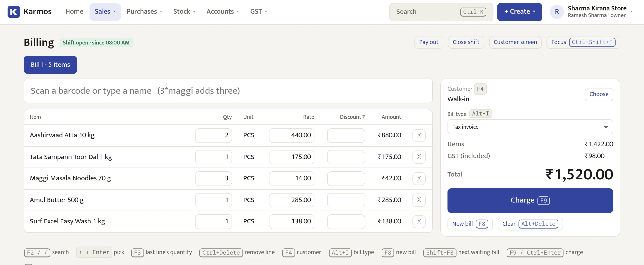Click the Discount ₹ column header
Viewport: 644px width, 265px height.
(x=352, y=117)
